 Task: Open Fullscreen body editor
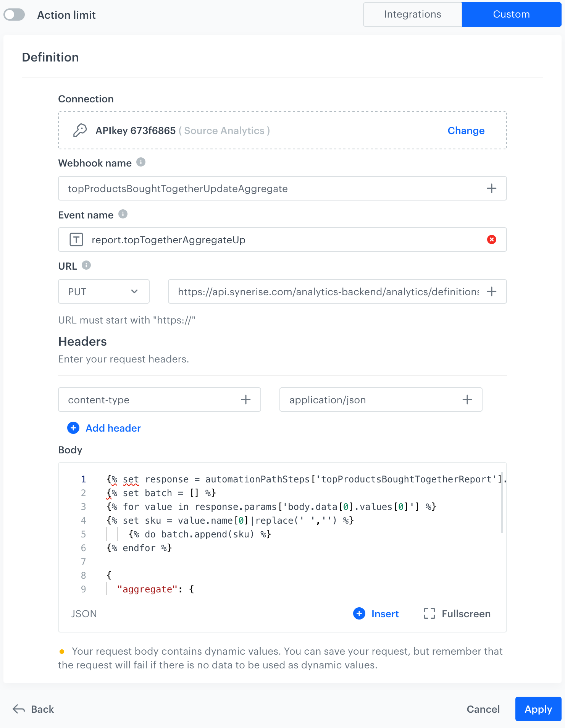point(457,614)
